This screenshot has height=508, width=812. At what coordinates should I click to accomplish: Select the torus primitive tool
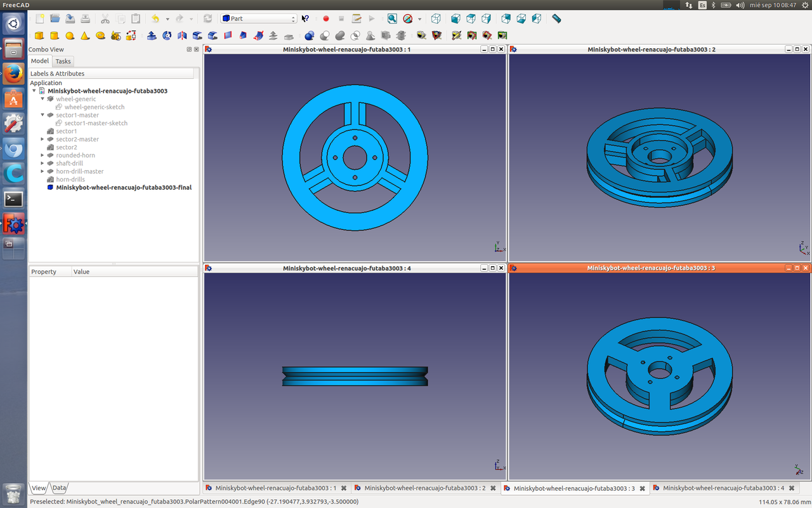tap(100, 36)
